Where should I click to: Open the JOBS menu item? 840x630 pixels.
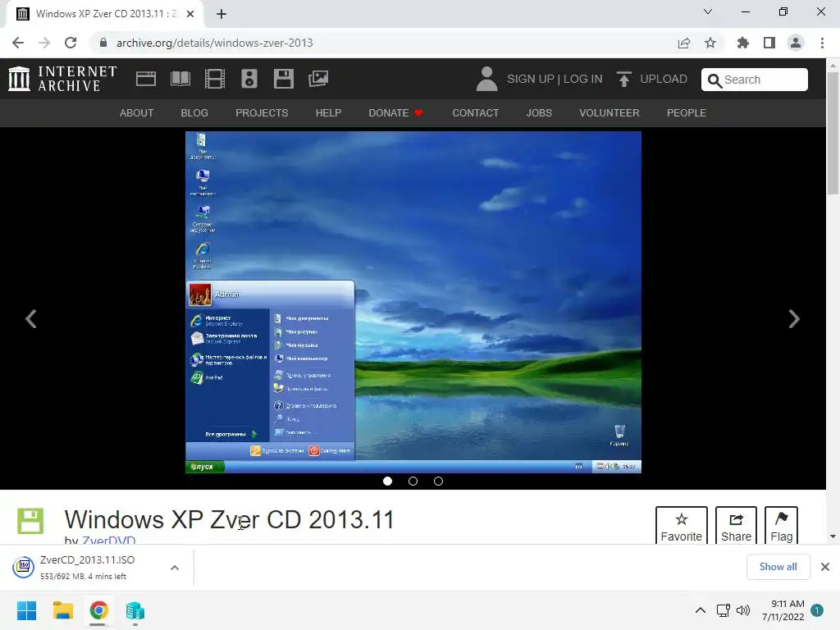click(x=539, y=113)
